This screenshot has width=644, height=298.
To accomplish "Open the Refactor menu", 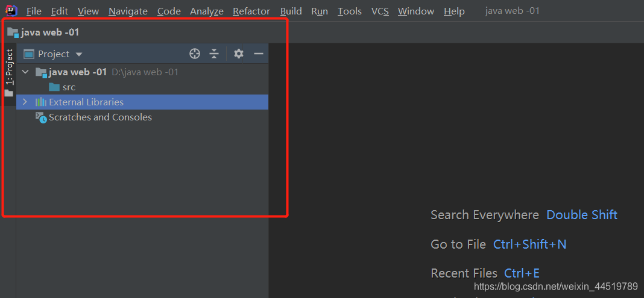I will coord(251,11).
